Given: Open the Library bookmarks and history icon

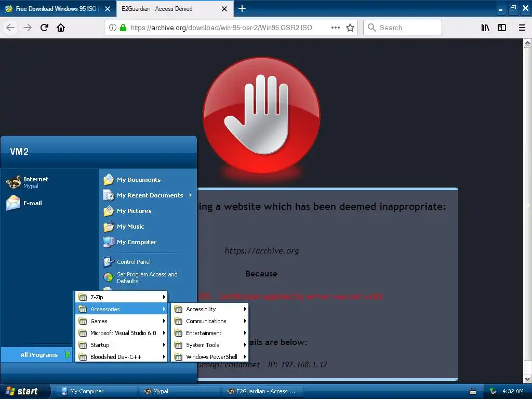Looking at the screenshot, I should [485, 28].
